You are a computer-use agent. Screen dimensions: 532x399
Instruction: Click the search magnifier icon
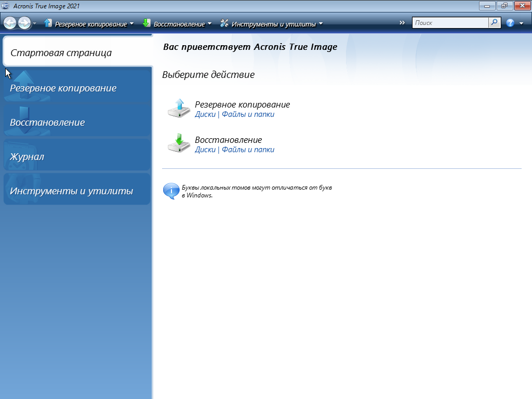pos(495,23)
